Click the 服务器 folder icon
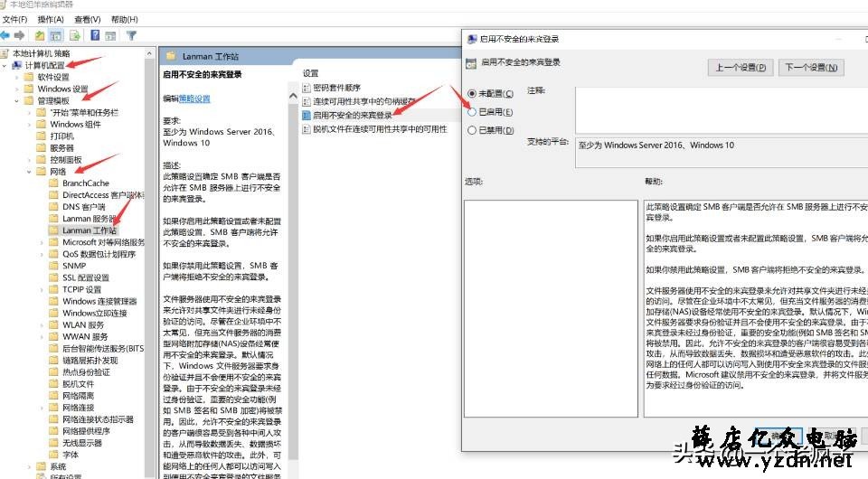 42,147
